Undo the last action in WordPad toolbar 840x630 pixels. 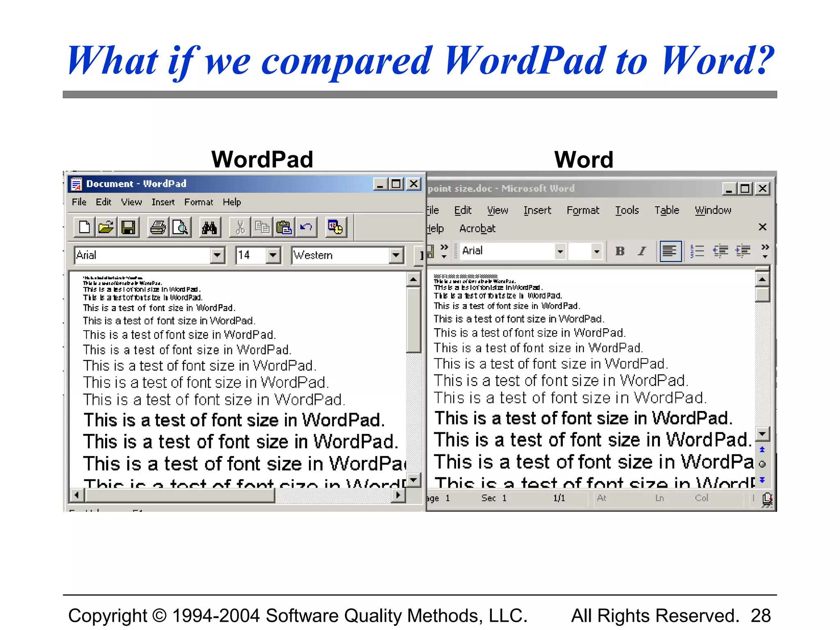click(x=306, y=227)
